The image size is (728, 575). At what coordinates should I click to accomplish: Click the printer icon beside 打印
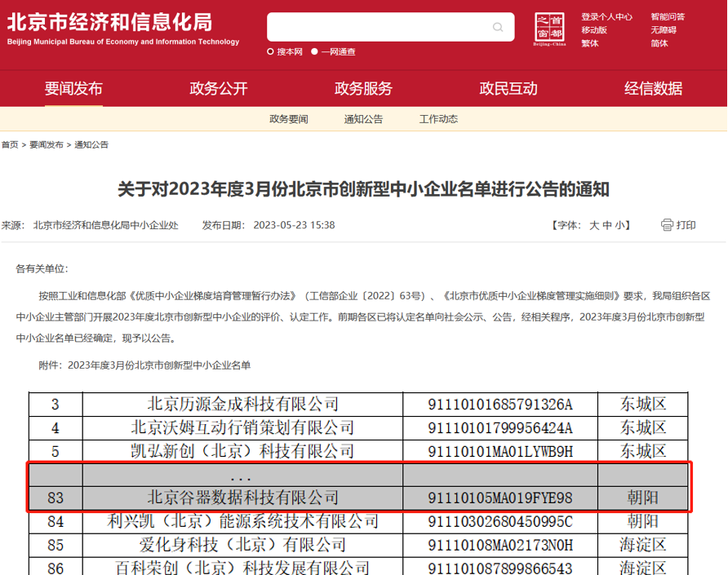(x=667, y=225)
